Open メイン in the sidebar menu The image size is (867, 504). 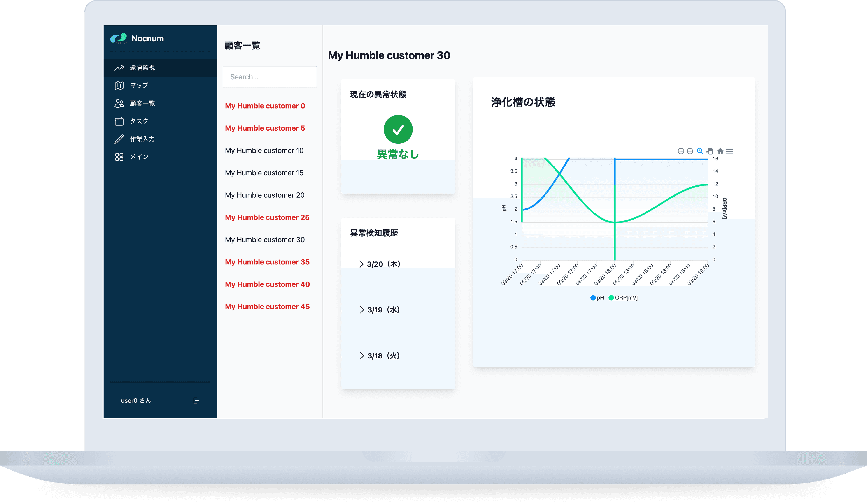point(160,157)
